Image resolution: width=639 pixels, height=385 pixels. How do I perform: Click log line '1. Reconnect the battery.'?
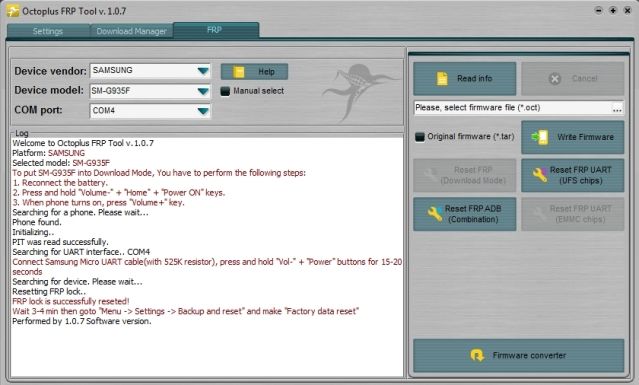click(x=60, y=183)
